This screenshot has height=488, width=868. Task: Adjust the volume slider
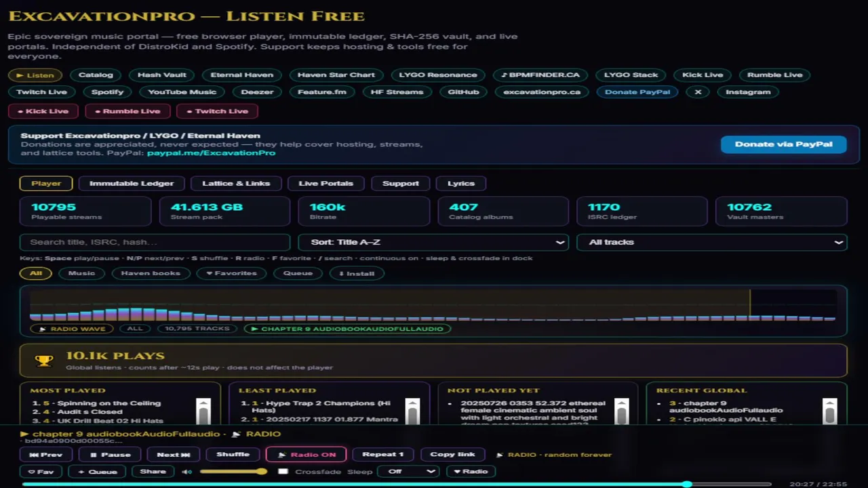coord(233,472)
